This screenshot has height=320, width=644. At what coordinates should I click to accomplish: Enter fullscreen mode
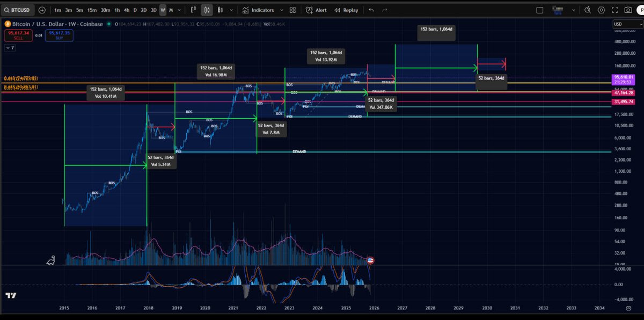[614, 10]
